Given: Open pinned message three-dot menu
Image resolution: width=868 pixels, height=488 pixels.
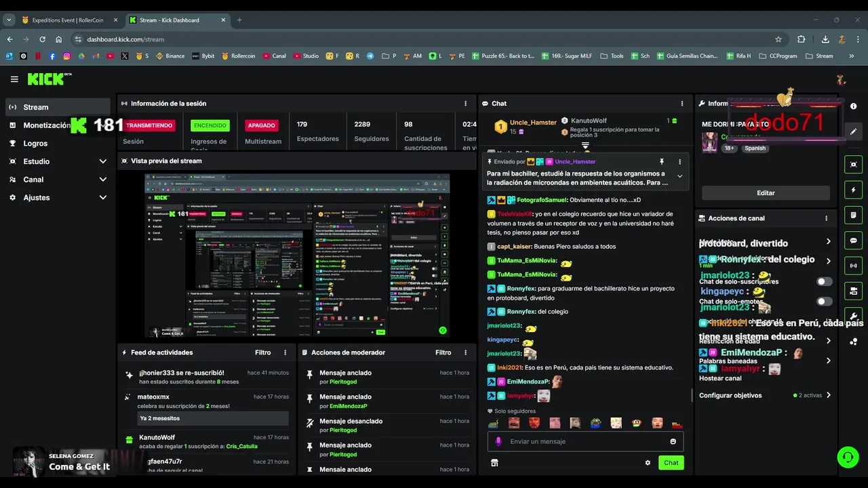Looking at the screenshot, I should pyautogui.click(x=679, y=162).
